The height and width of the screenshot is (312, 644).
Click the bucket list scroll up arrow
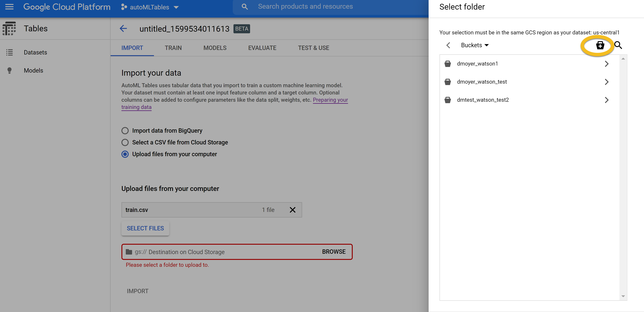[x=623, y=59]
